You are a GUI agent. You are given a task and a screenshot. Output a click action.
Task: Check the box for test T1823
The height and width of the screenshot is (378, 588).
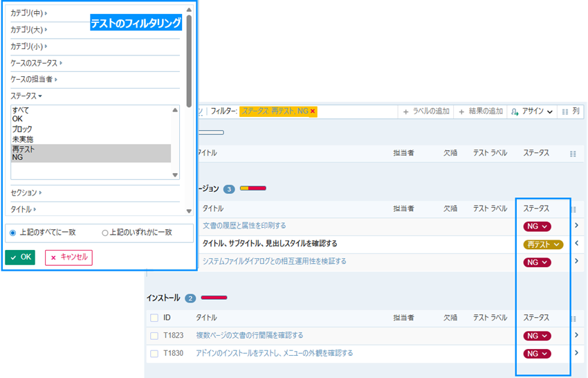point(154,336)
